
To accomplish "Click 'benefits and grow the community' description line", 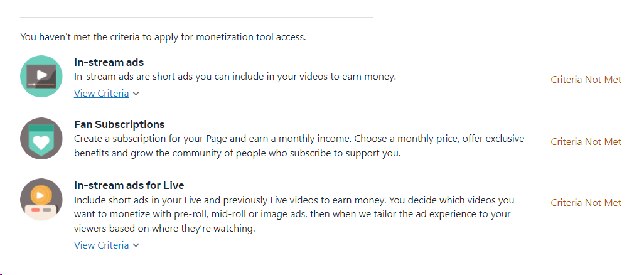I will click(237, 153).
